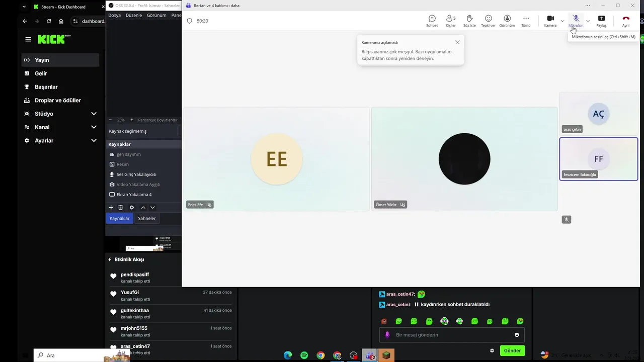Screen dimensions: 644x362
Task: Send the chat message with Gönder
Action: click(512, 350)
